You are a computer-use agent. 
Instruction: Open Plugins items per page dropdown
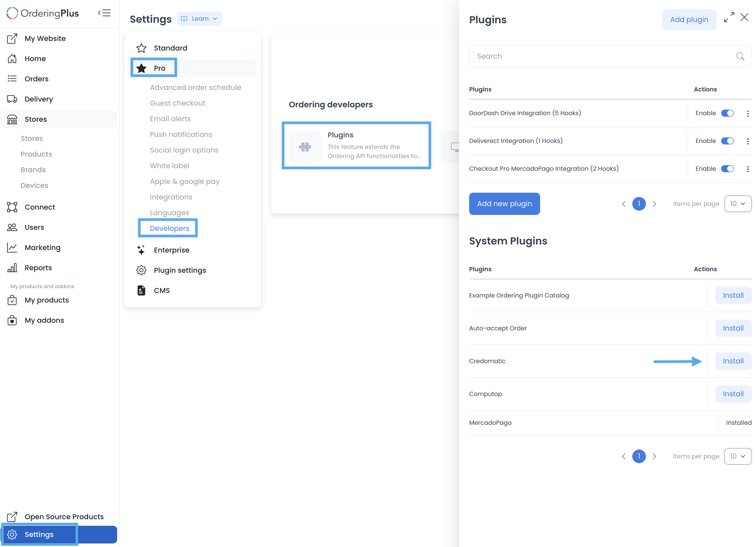[738, 204]
